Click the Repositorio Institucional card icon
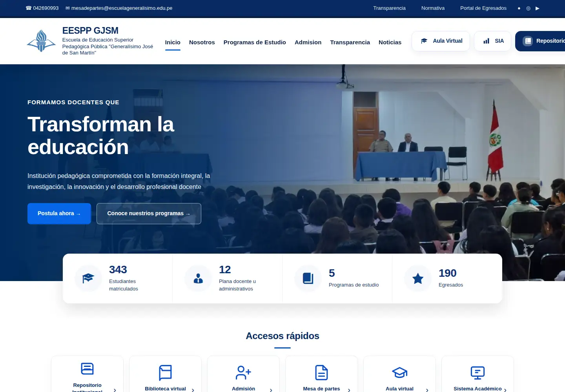This screenshot has width=565, height=392. click(87, 368)
